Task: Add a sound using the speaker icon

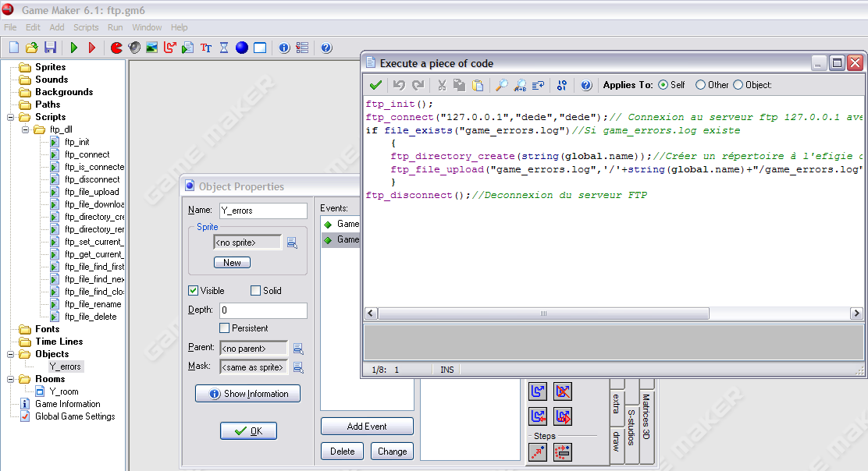Action: tap(134, 48)
